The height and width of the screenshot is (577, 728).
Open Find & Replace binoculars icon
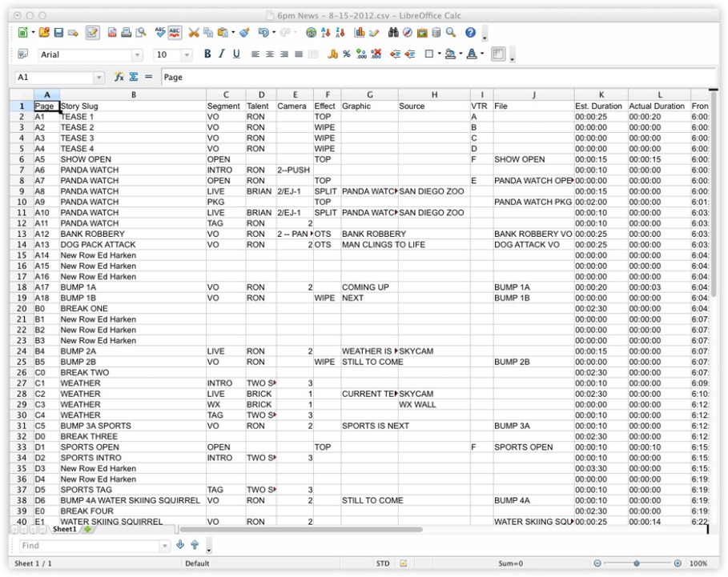click(x=393, y=33)
